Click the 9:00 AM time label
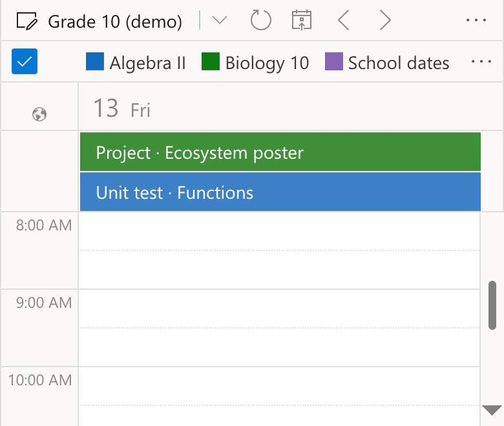 click(44, 303)
